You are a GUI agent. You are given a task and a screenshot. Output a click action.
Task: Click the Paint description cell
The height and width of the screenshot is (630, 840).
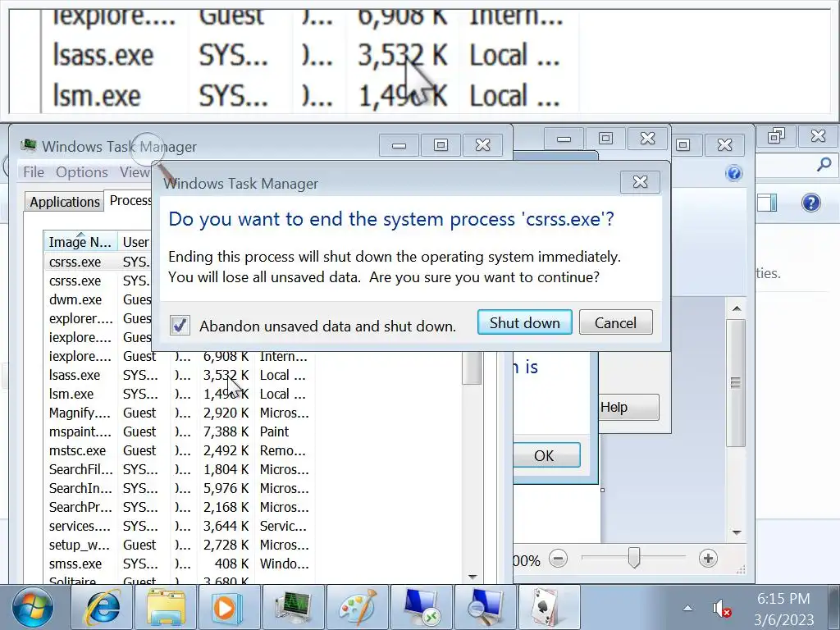(x=274, y=431)
